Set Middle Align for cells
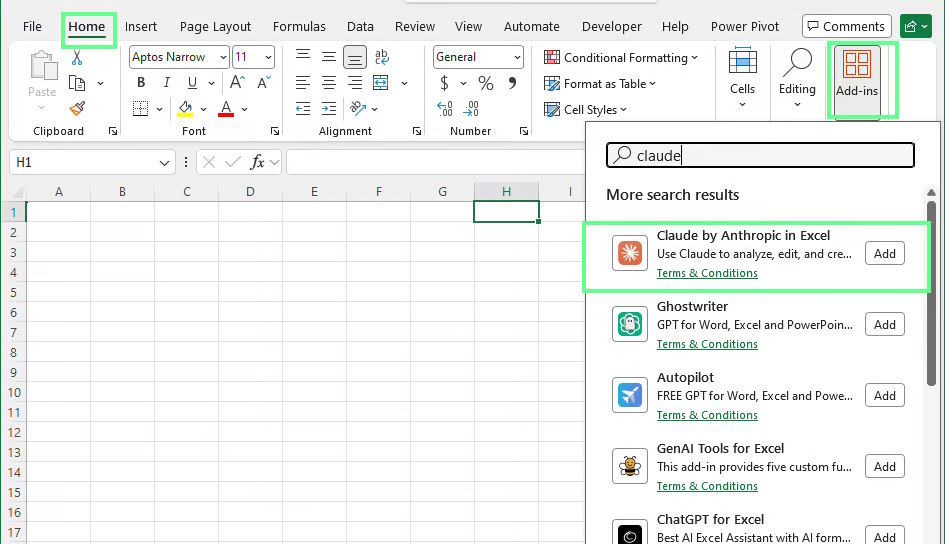 pyautogui.click(x=328, y=57)
